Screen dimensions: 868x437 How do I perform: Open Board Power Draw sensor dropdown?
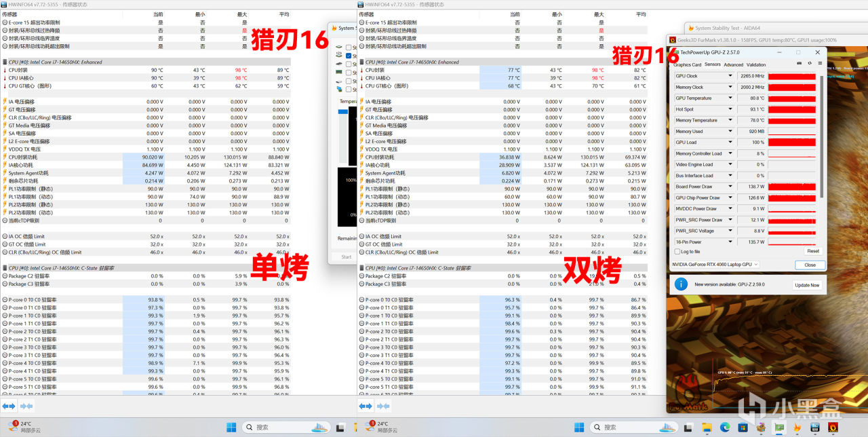730,187
